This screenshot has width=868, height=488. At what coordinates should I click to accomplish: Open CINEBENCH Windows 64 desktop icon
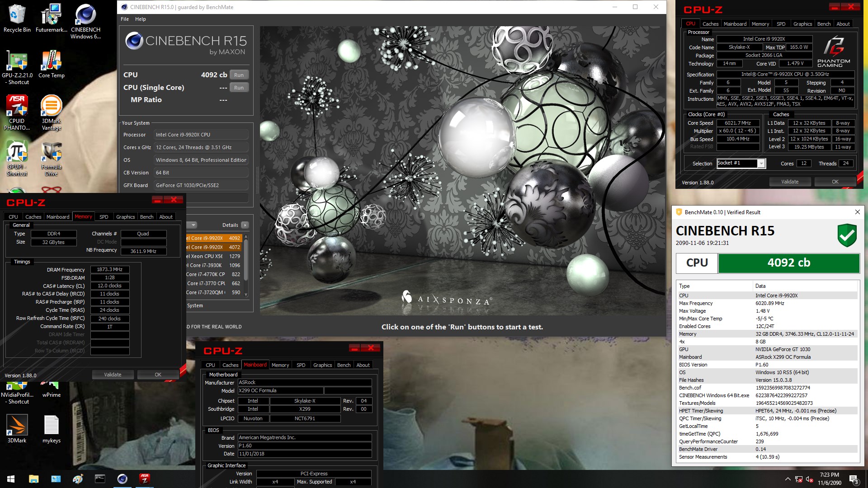(85, 21)
